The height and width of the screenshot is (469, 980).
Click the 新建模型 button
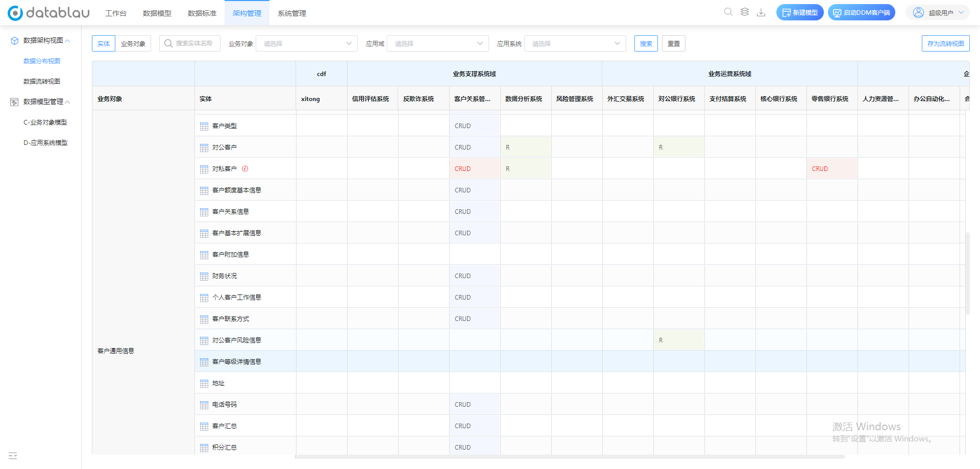pyautogui.click(x=800, y=12)
